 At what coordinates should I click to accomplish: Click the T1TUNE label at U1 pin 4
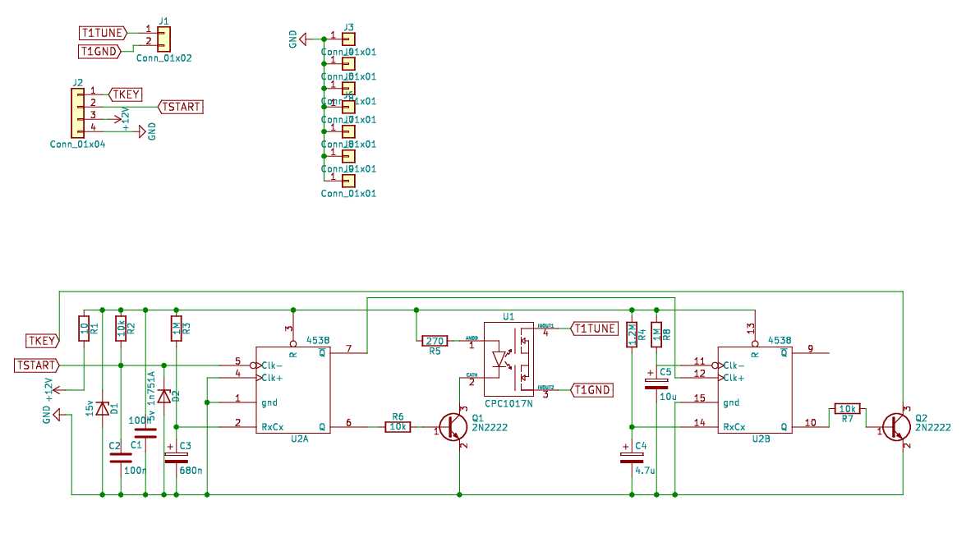coord(595,329)
